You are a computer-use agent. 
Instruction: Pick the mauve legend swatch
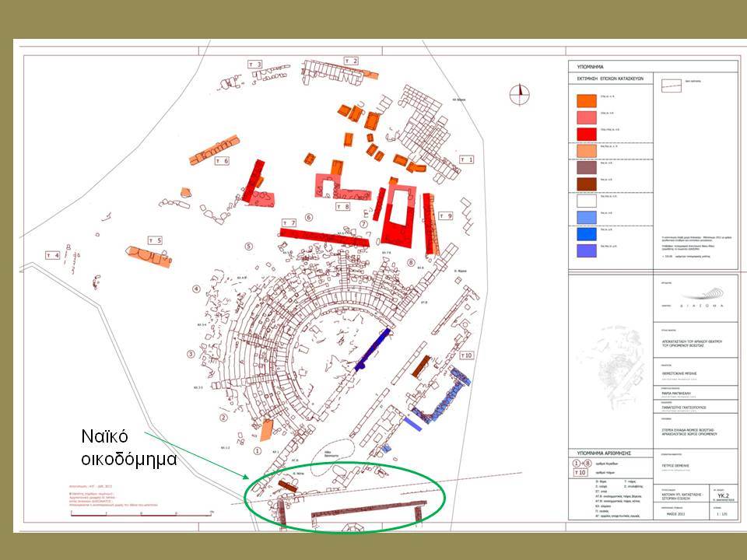click(587, 168)
